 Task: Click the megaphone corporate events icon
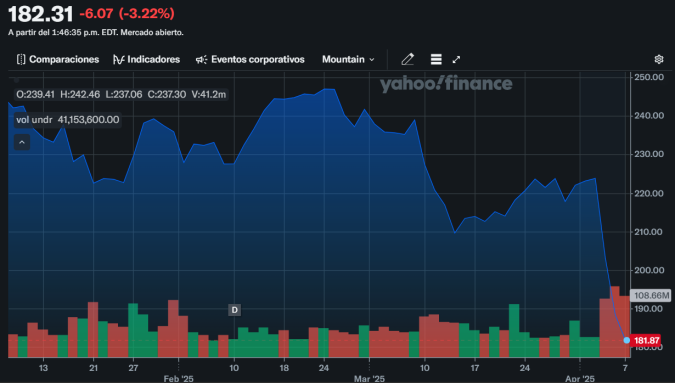(201, 59)
